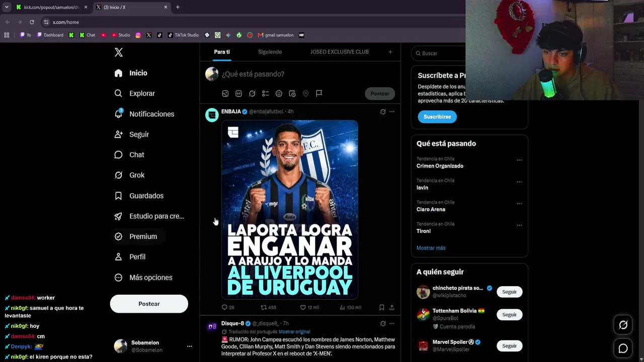Open the emoji picker in the composer
The height and width of the screenshot is (362, 644).
coord(279,94)
